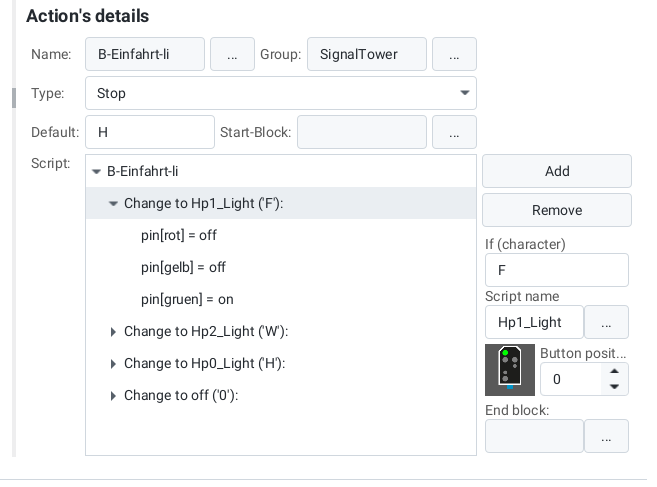
Task: Select the pin[rot] = off script line
Action: pos(179,236)
